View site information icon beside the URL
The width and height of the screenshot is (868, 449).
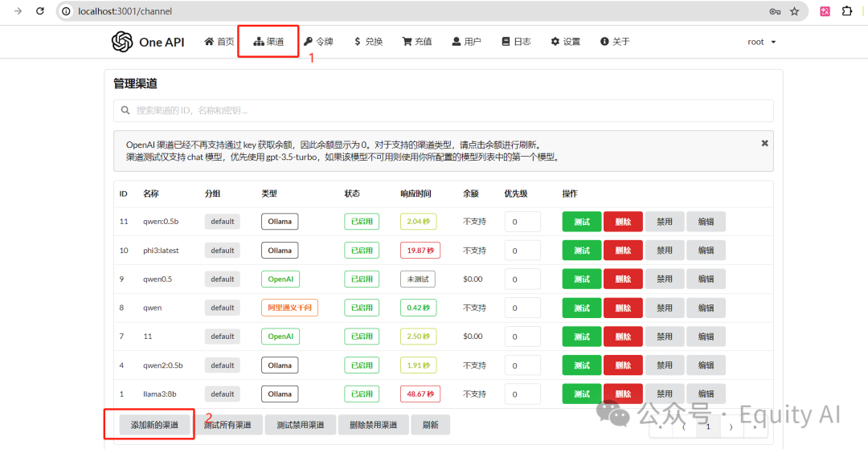67,11
